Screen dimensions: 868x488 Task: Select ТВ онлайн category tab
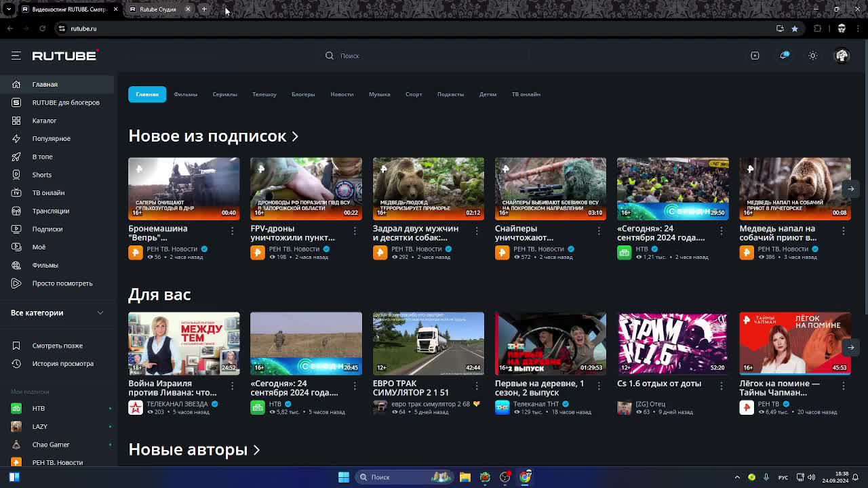point(526,94)
